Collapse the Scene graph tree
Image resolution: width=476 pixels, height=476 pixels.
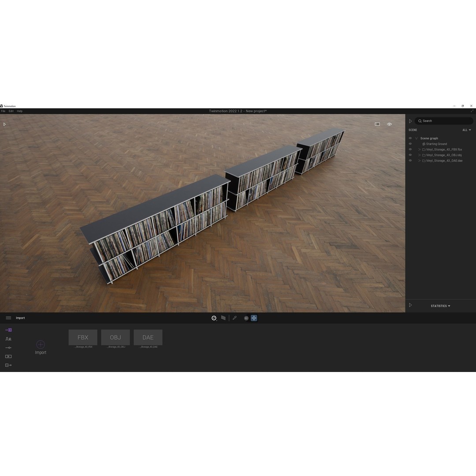[416, 138]
